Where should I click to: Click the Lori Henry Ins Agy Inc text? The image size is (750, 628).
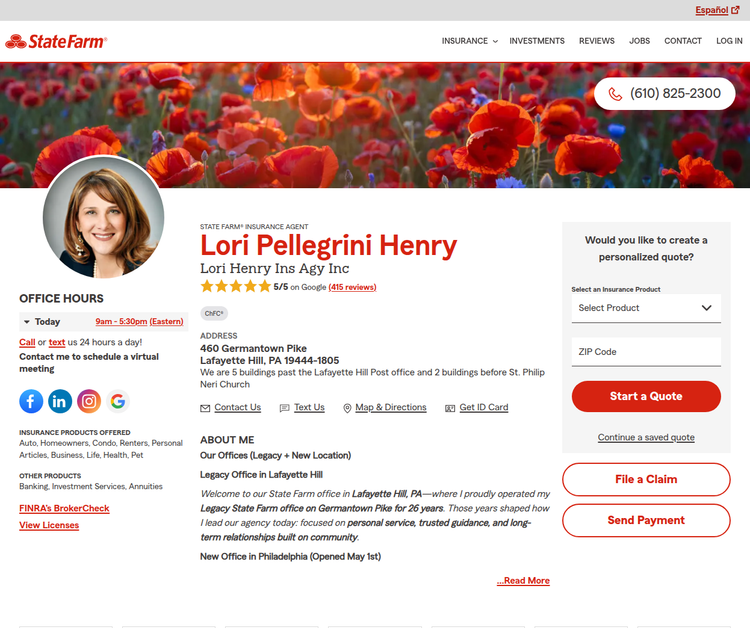(x=275, y=269)
